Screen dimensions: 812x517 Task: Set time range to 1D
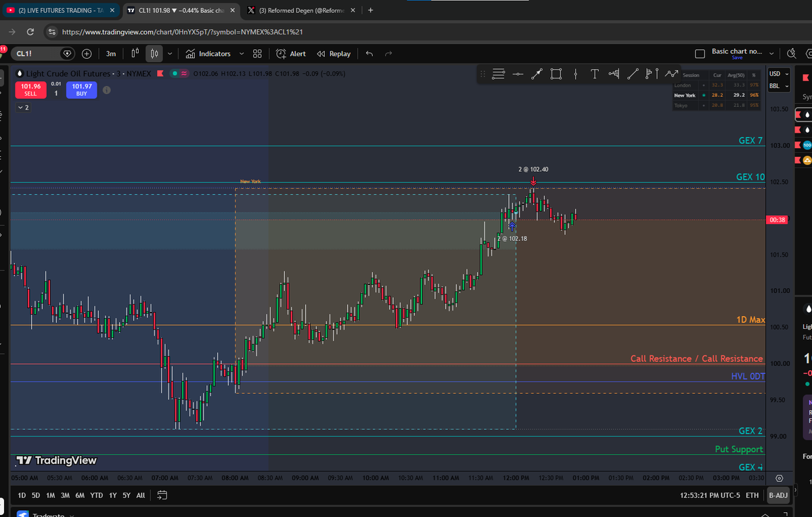point(22,495)
